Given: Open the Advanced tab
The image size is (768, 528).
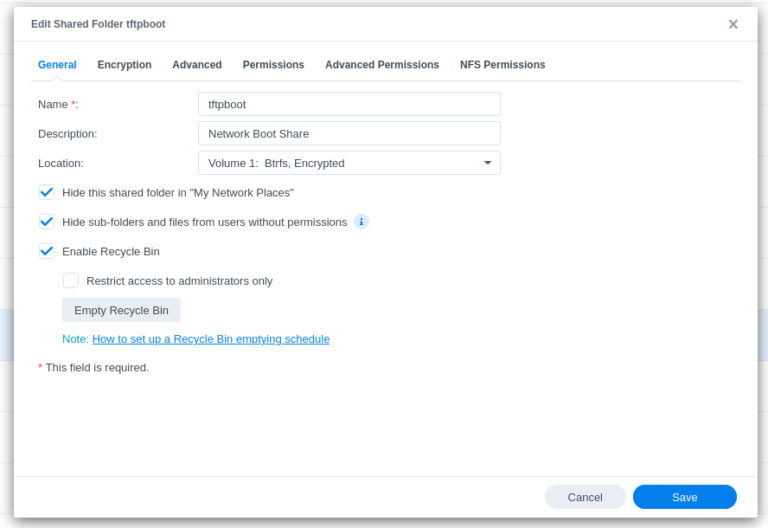Looking at the screenshot, I should (197, 65).
